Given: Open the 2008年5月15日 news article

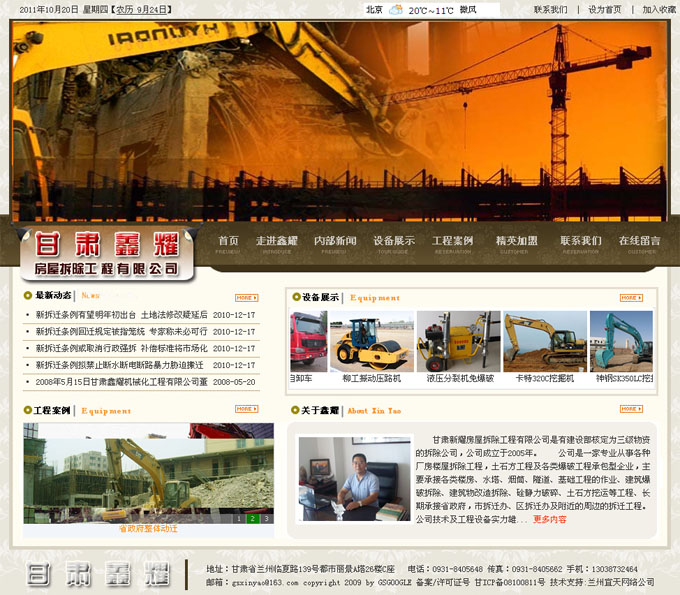Looking at the screenshot, I should tap(121, 382).
